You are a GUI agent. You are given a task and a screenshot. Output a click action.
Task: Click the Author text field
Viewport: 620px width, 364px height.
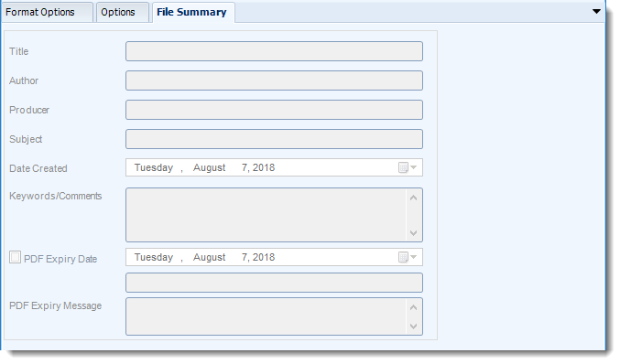coord(274,80)
